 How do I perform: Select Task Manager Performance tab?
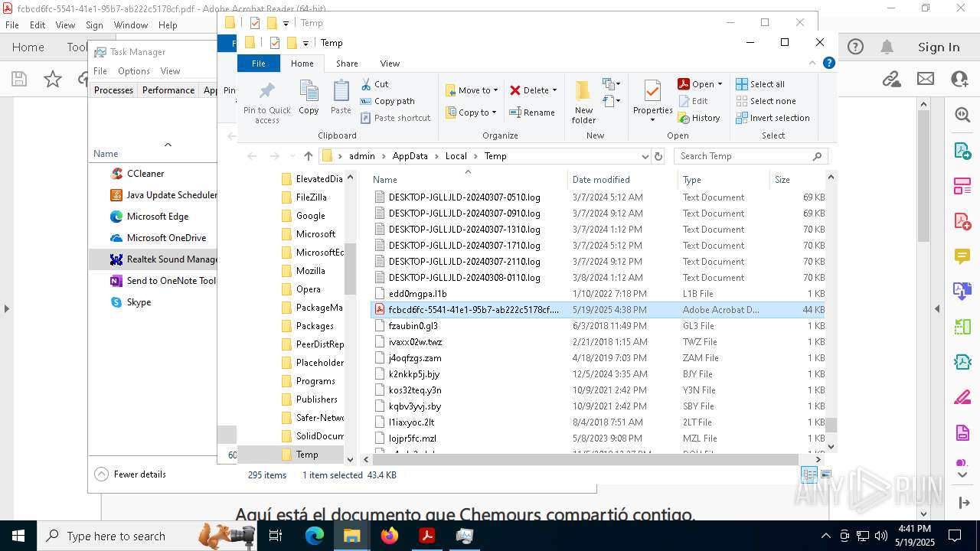point(168,90)
